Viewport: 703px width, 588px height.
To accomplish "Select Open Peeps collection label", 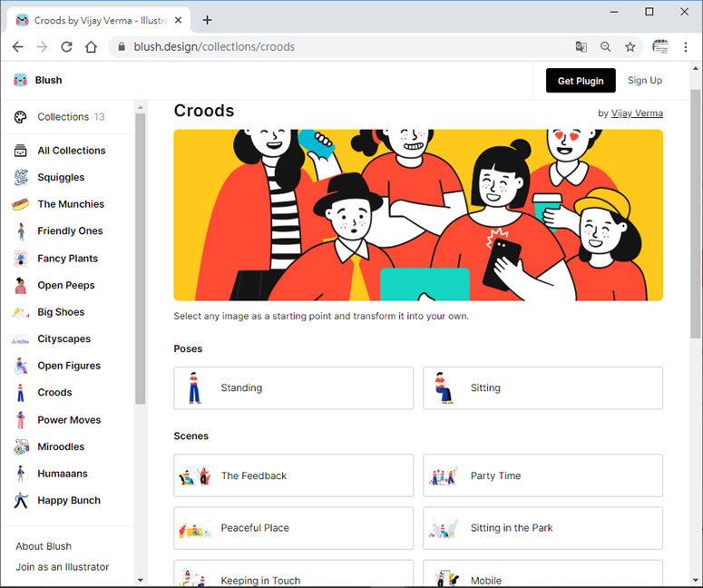I will [x=66, y=285].
